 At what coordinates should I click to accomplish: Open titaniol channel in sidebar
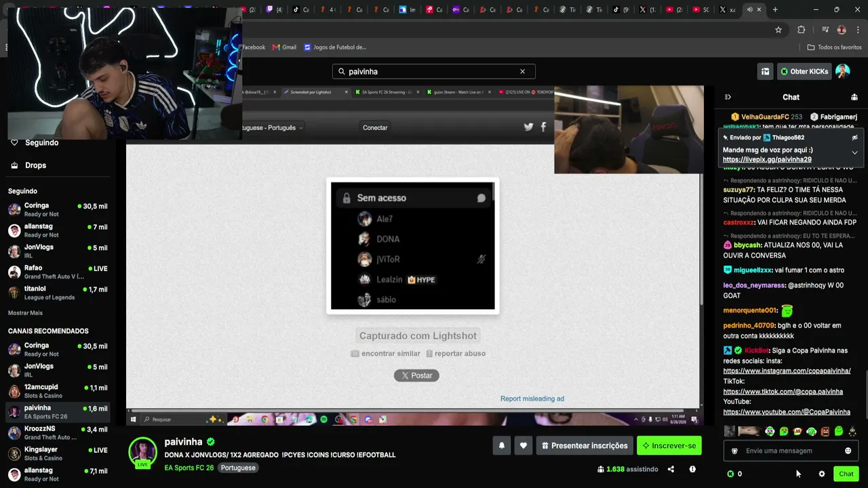58,293
